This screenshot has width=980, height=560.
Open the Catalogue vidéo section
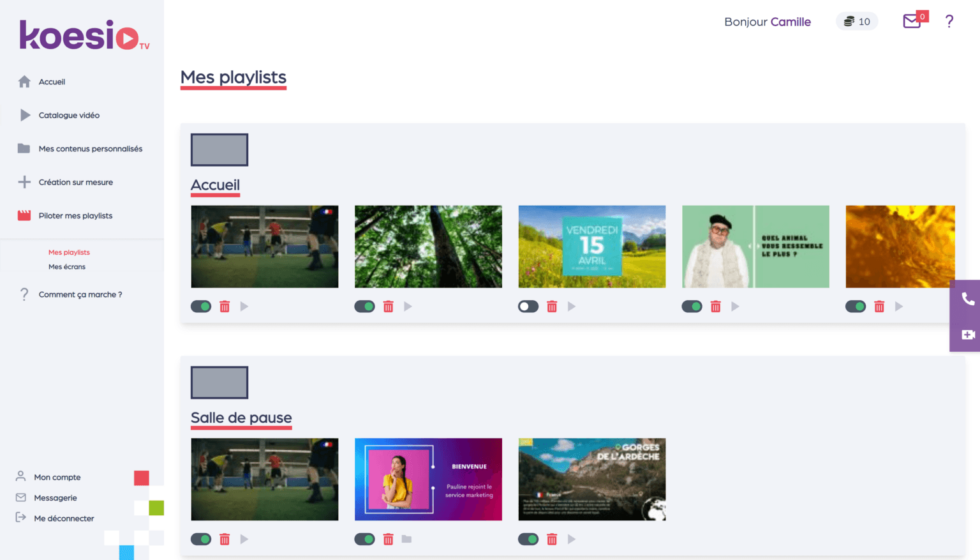pyautogui.click(x=68, y=115)
